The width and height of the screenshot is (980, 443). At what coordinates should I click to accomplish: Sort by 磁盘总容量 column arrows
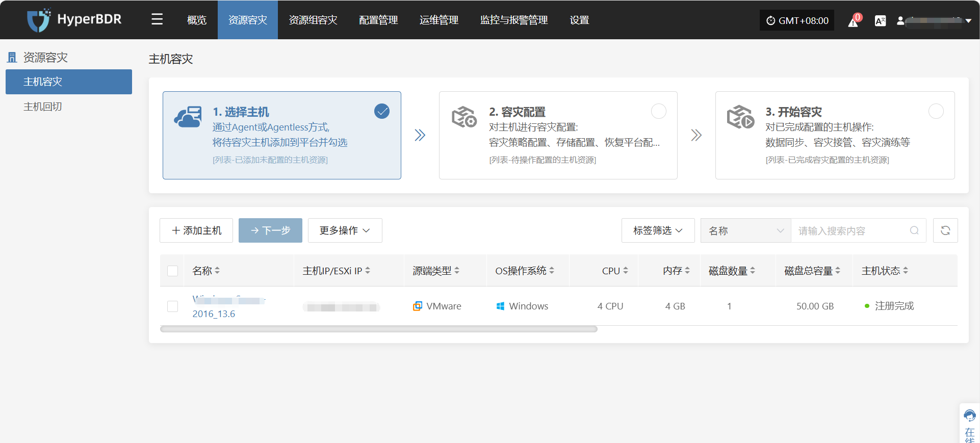coord(838,271)
